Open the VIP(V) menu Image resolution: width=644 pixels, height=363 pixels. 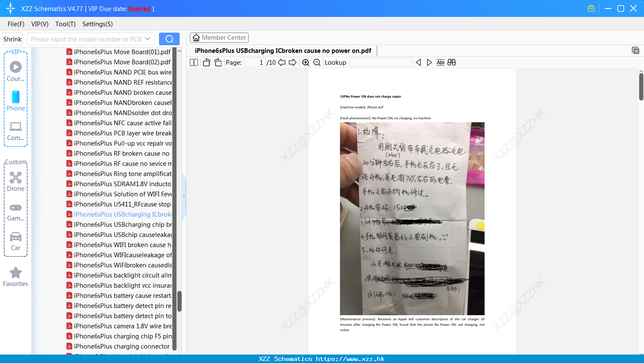click(x=40, y=24)
